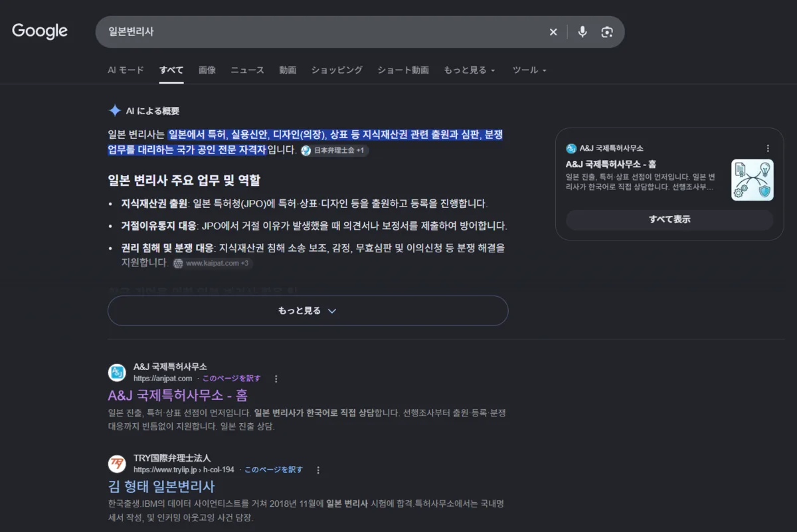This screenshot has width=797, height=532.
Task: Open three-dot menu for tryiip.jp result
Action: pos(318,470)
